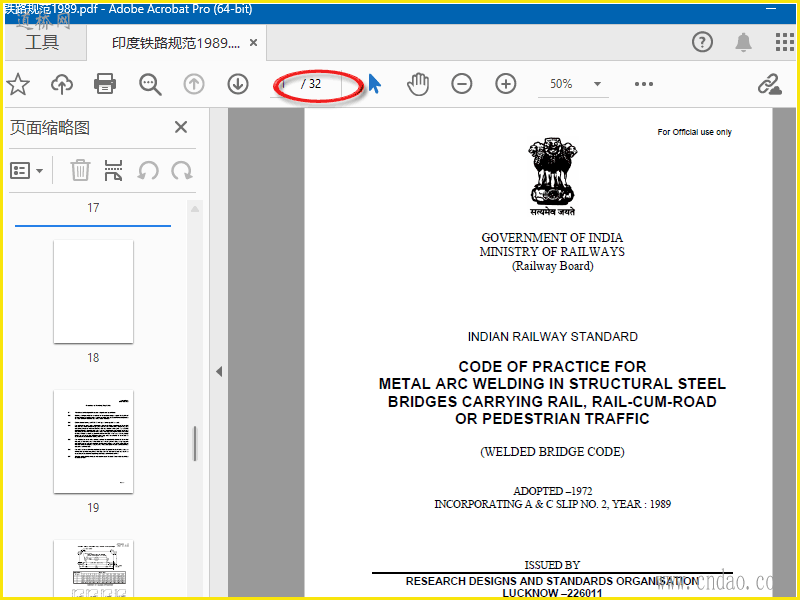Click 'MINISTRY OF RAILWAYS' text

tap(552, 252)
